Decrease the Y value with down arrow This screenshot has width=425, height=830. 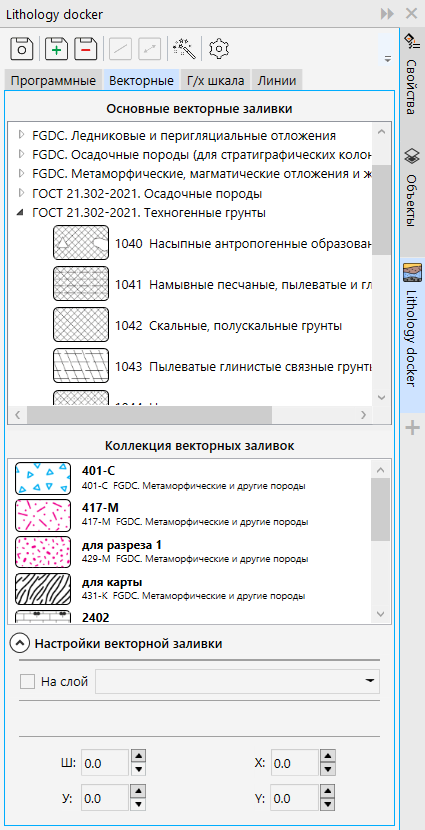click(328, 804)
